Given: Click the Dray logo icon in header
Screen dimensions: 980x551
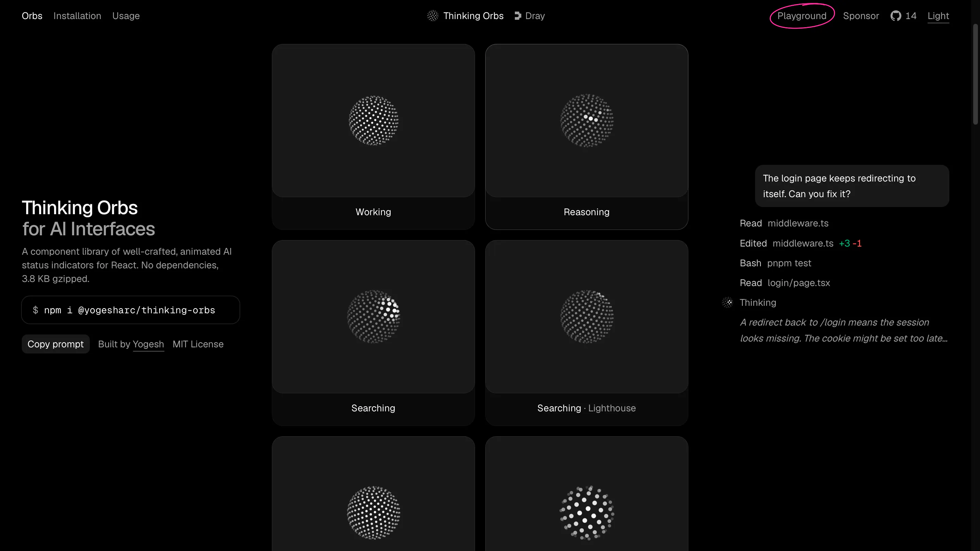Looking at the screenshot, I should point(518,16).
